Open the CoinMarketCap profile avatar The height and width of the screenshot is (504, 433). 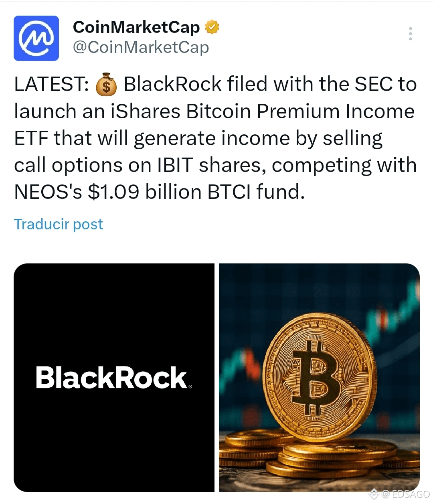36,38
